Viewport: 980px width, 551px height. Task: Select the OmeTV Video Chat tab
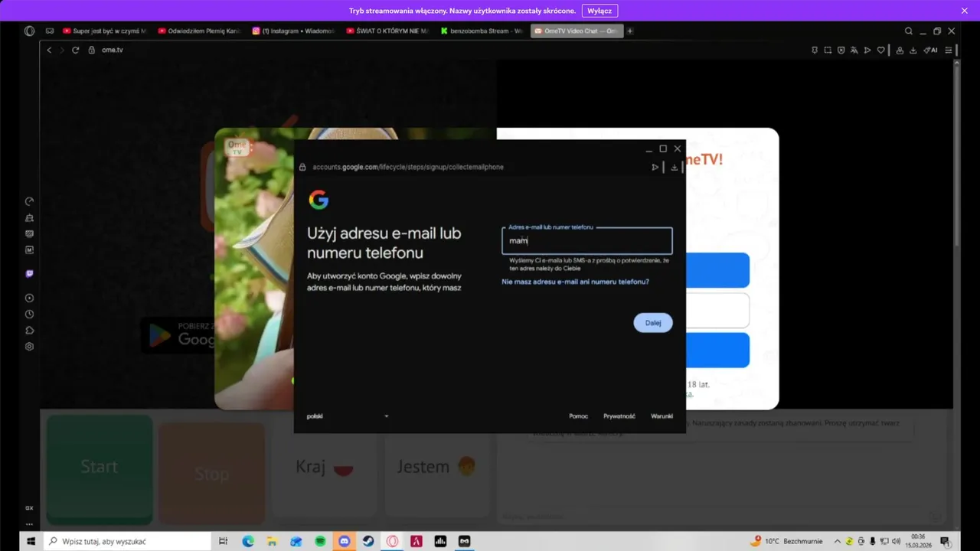coord(577,31)
